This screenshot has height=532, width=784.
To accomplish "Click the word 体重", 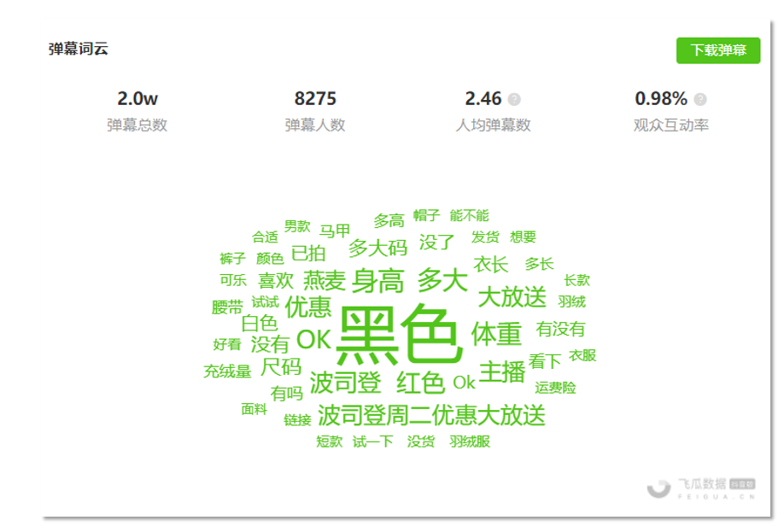I will click(497, 334).
